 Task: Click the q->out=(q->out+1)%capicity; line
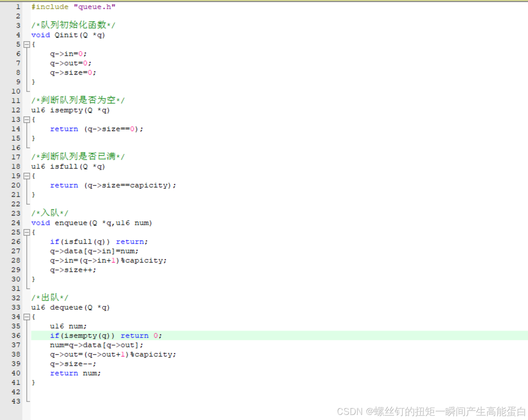click(x=113, y=355)
